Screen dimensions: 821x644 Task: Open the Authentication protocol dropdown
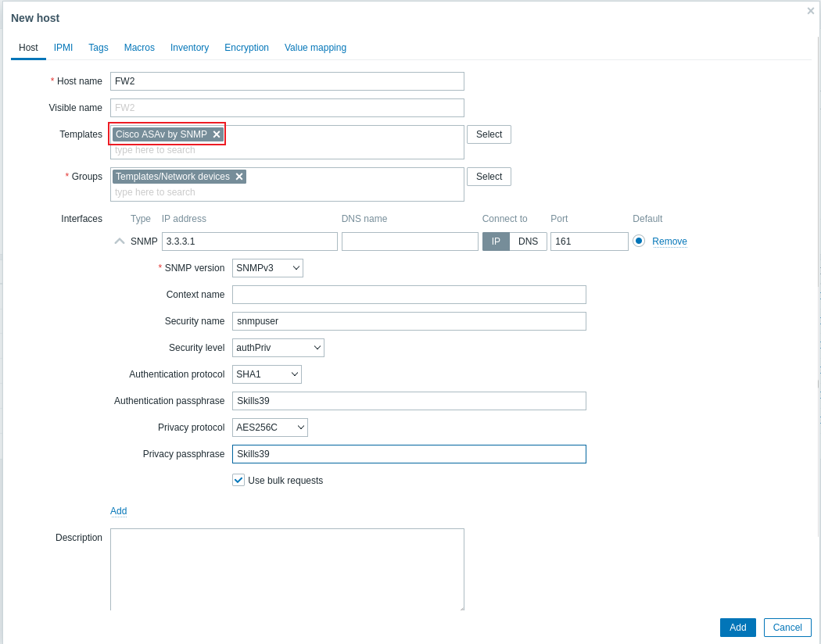pyautogui.click(x=267, y=374)
